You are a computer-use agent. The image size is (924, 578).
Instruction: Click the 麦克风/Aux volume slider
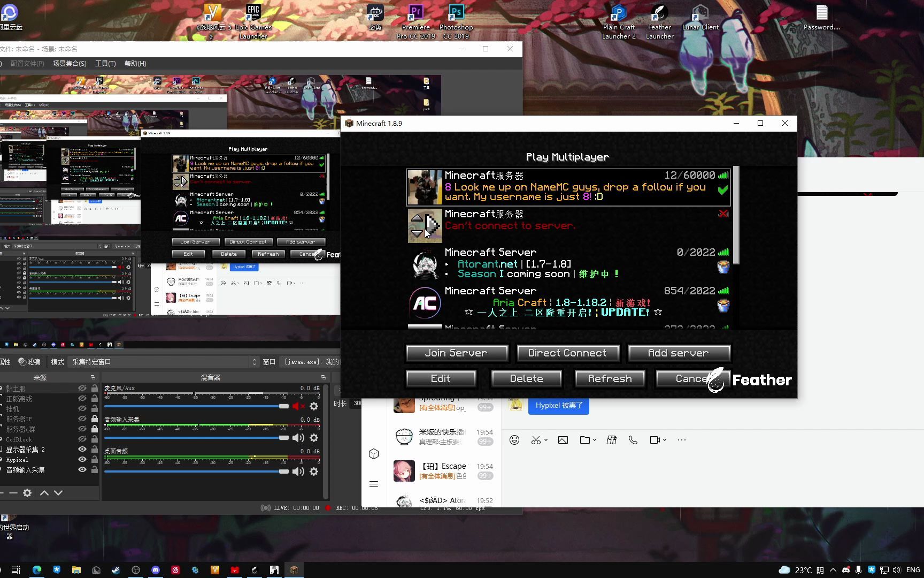click(x=197, y=406)
